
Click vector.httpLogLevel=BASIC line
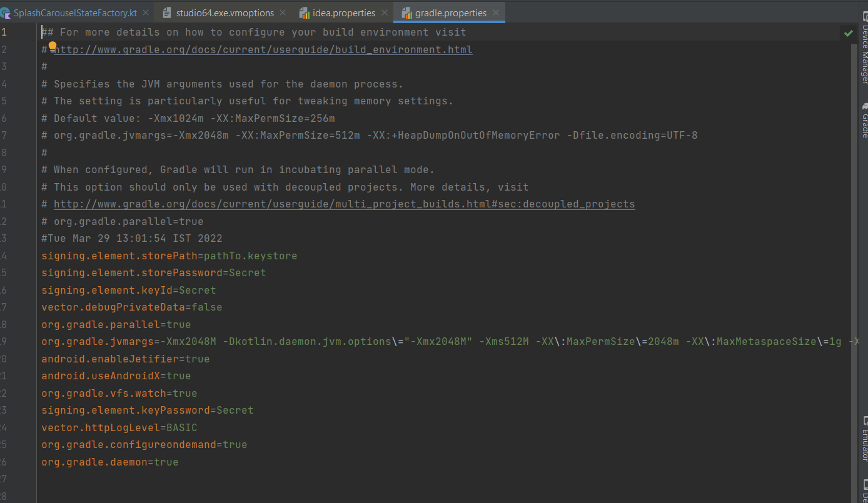(119, 427)
